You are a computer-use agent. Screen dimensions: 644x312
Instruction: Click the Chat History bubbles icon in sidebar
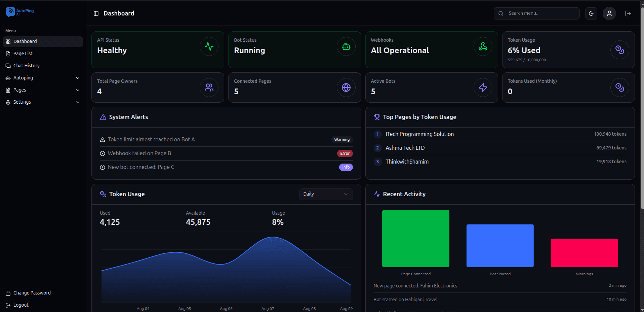pos(8,66)
